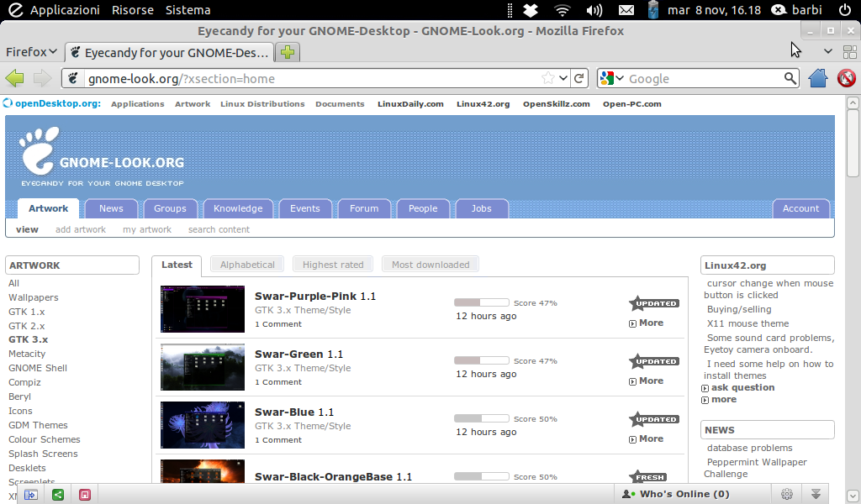
Task: Open the Wi-Fi network indicator
Action: (563, 10)
